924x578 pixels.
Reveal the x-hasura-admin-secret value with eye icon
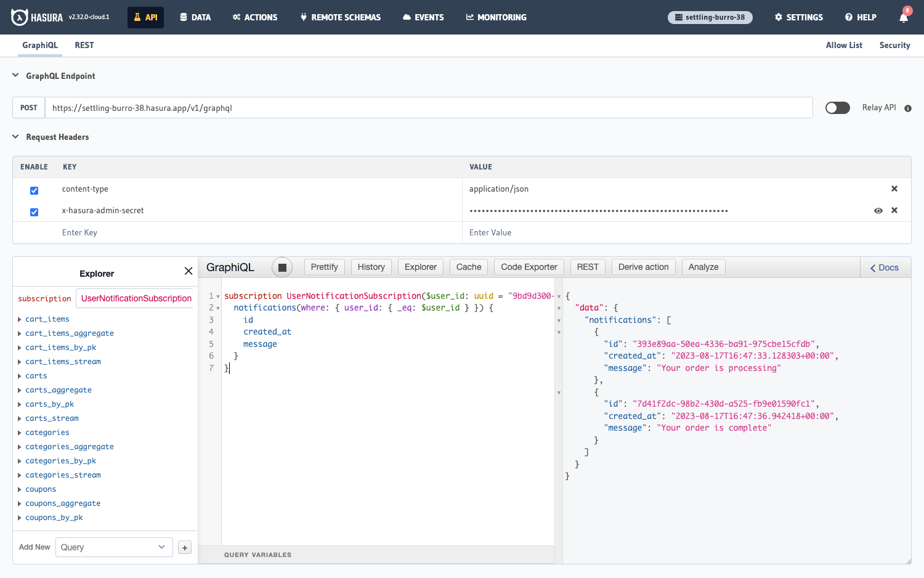tap(878, 210)
